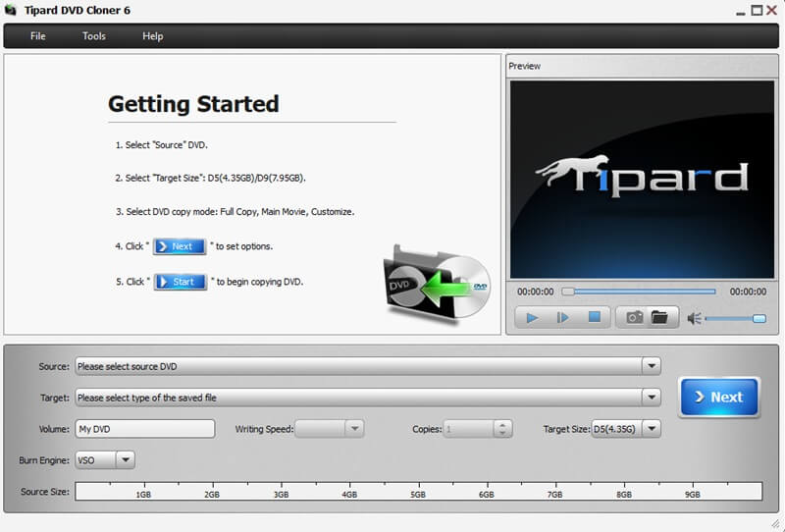The height and width of the screenshot is (532, 785).
Task: Open the Tools menu
Action: (x=94, y=36)
